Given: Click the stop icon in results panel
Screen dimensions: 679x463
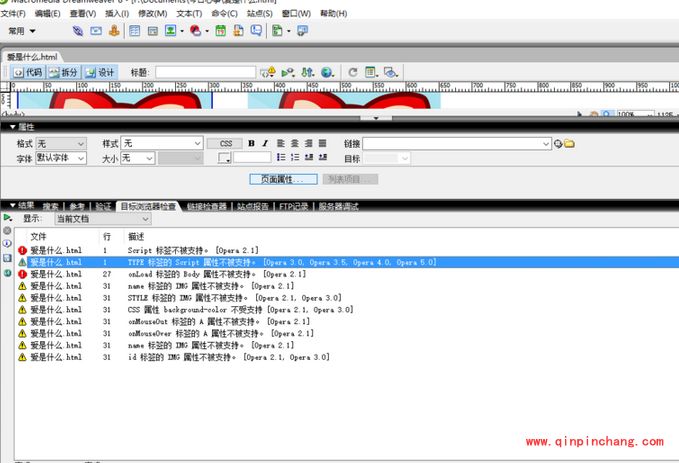Looking at the screenshot, I should [x=7, y=230].
